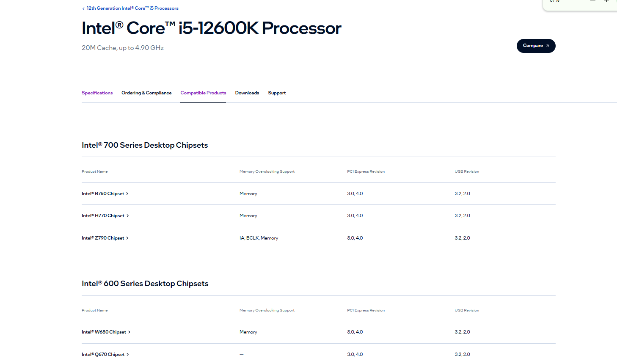Click the Compare button
Viewport: 617px width, 364px height.
click(x=536, y=46)
